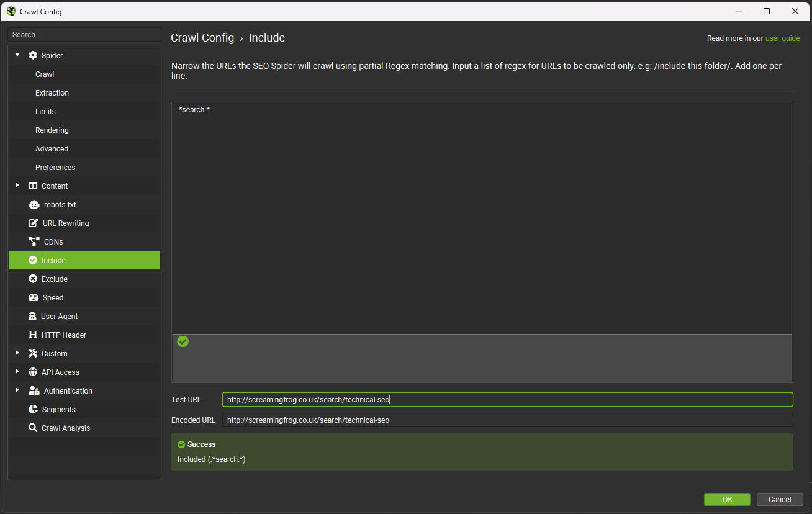Click the robots.txt robot icon
The height and width of the screenshot is (514, 812).
click(34, 205)
